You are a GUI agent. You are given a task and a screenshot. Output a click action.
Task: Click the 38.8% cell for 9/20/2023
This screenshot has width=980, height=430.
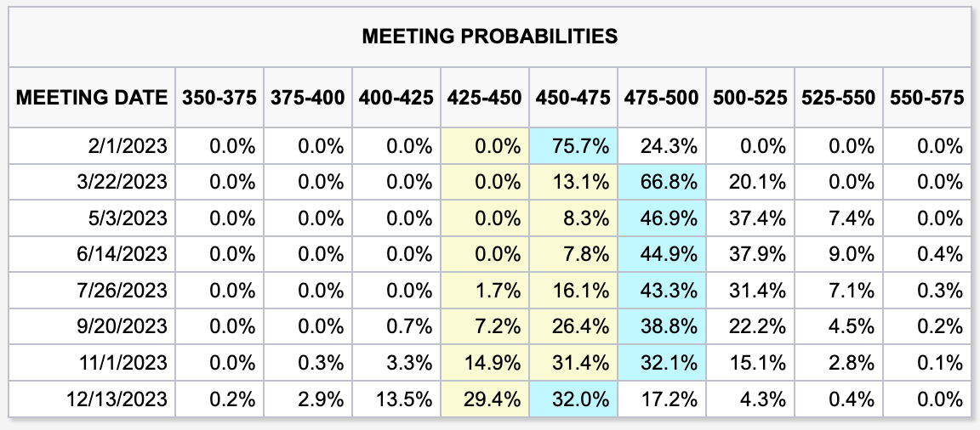point(669,326)
